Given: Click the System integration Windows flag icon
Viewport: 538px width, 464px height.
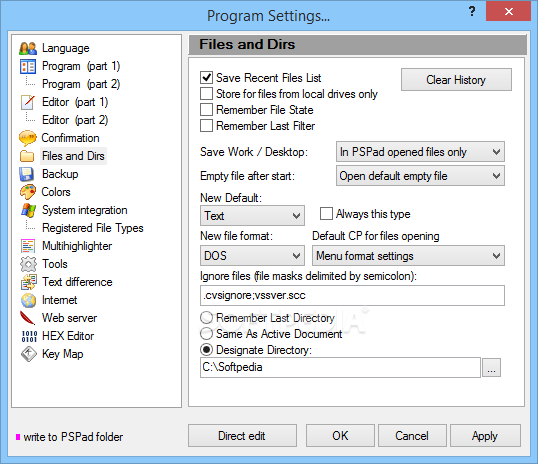Looking at the screenshot, I should coord(28,210).
